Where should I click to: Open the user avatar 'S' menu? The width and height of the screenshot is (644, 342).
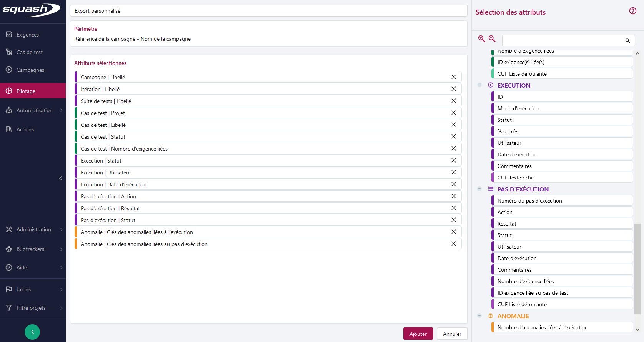[32, 332]
